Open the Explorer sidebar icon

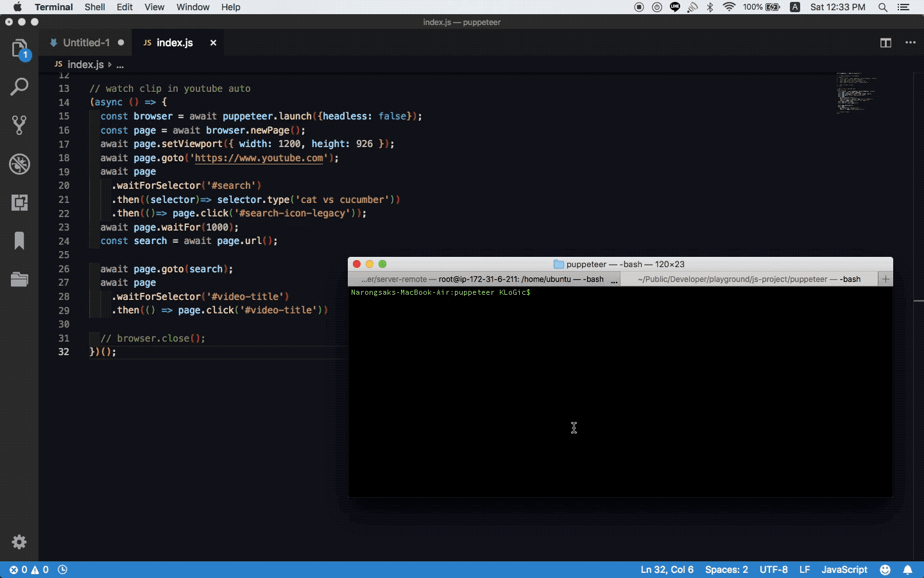(20, 49)
